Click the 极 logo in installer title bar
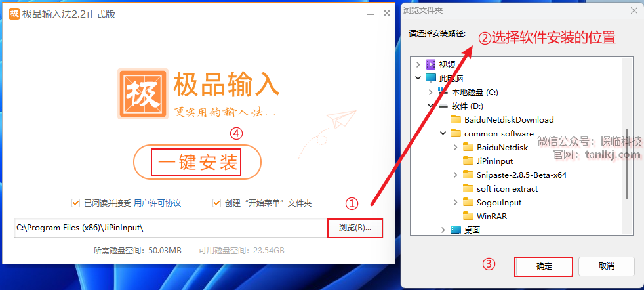 click(14, 14)
